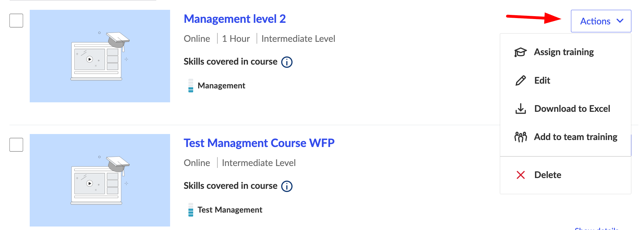The width and height of the screenshot is (644, 230).
Task: Click the pencil Edit icon
Action: tap(520, 80)
